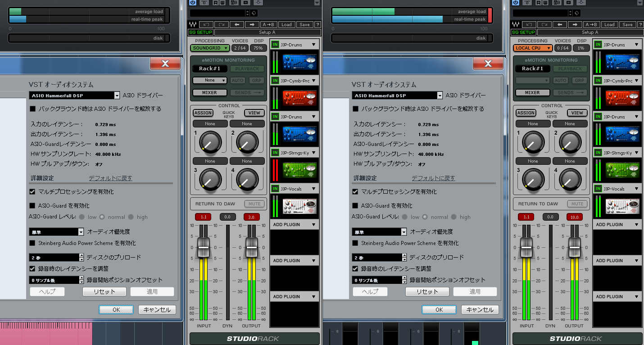Image resolution: width=644 pixels, height=345 pixels.
Task: Copy A→B in SoundGrid StudioRack toolbar
Action: [269, 24]
